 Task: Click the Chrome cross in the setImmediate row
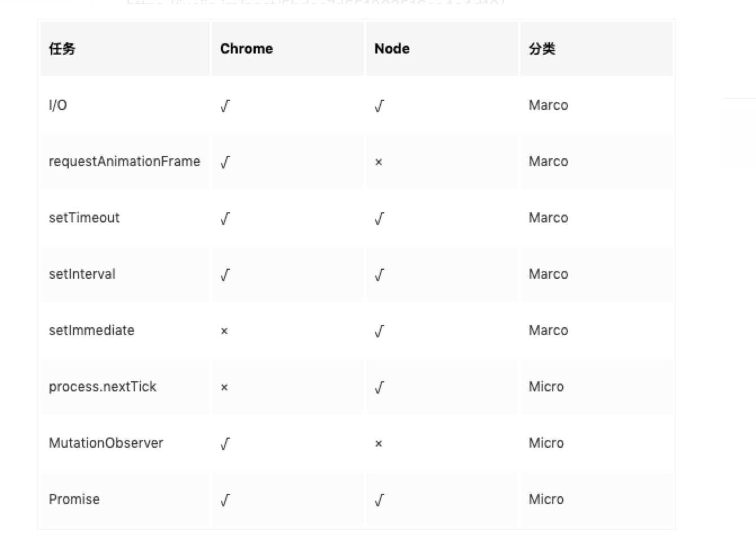224,331
